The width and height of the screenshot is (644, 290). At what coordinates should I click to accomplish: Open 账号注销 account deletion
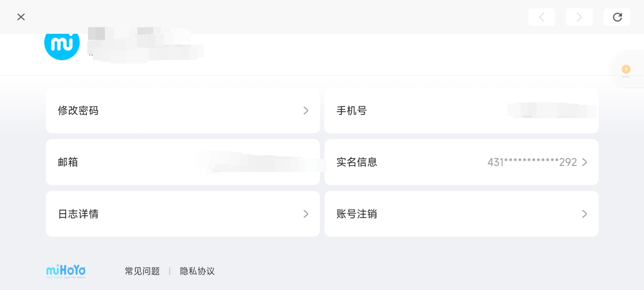[x=462, y=214]
